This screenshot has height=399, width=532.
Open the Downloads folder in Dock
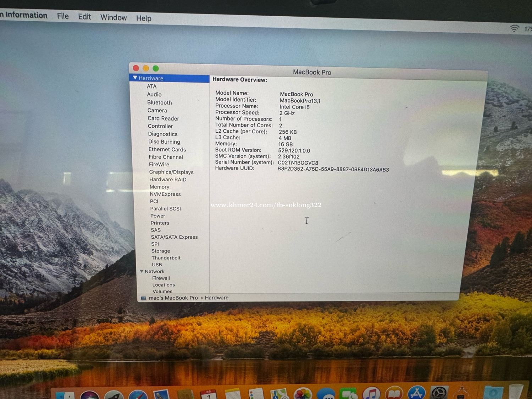pyautogui.click(x=493, y=392)
